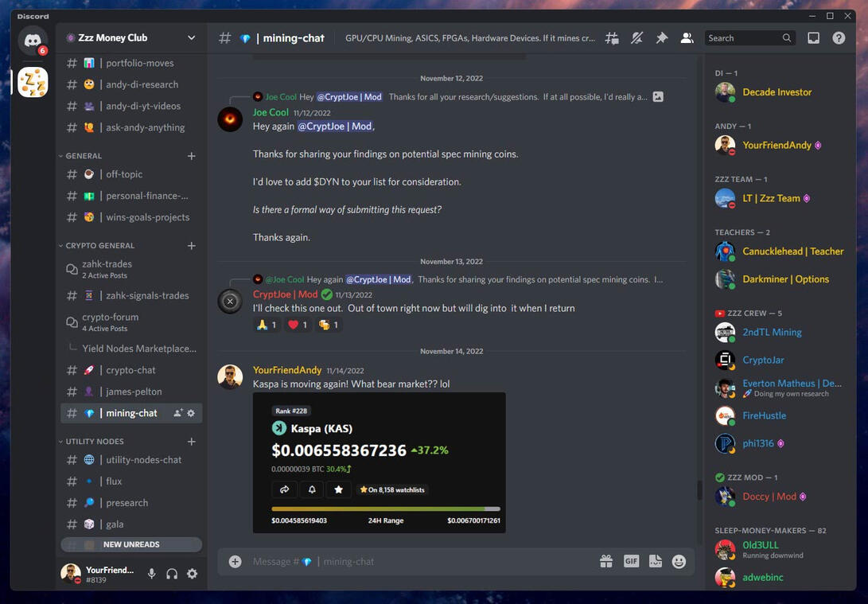
Task: Open the Help icon
Action: (x=839, y=37)
